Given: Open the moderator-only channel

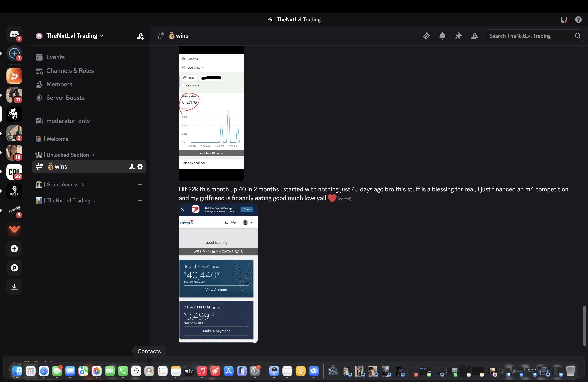Looking at the screenshot, I should pos(68,121).
